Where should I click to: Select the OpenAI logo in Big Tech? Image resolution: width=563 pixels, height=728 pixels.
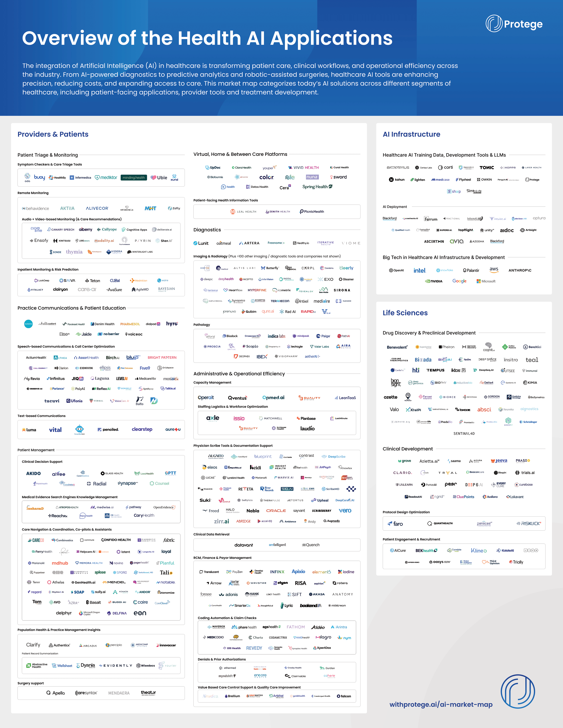pyautogui.click(x=396, y=270)
